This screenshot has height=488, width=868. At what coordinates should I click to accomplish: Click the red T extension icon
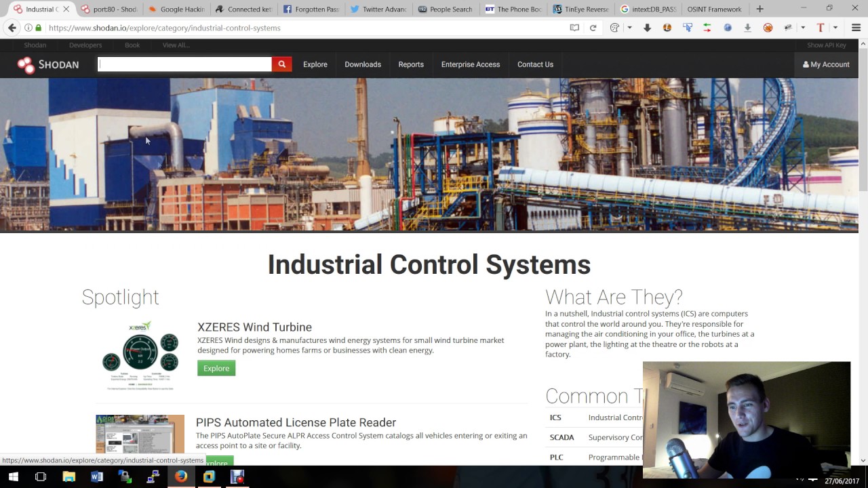tap(820, 28)
